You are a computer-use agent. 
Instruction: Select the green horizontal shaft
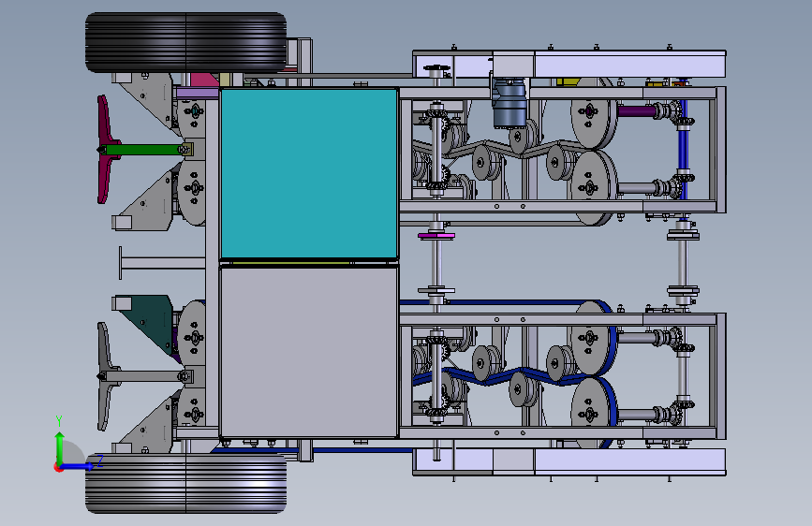(143, 150)
